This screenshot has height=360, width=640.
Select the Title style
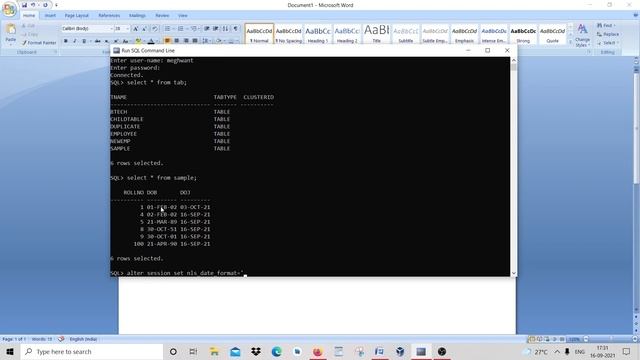click(376, 34)
